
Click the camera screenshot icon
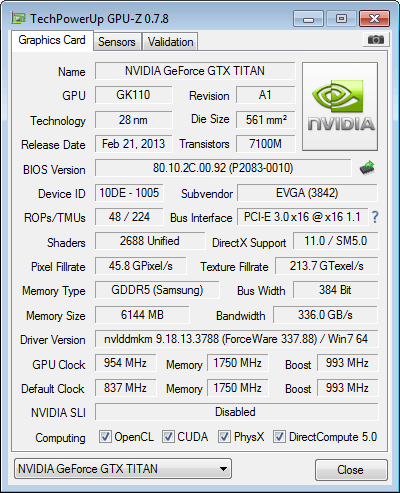pyautogui.click(x=376, y=40)
